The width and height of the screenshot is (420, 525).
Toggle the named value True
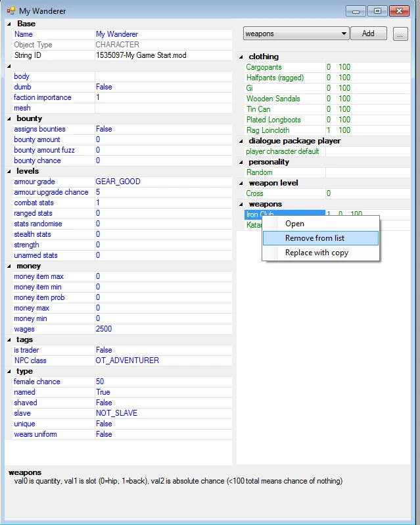click(163, 392)
